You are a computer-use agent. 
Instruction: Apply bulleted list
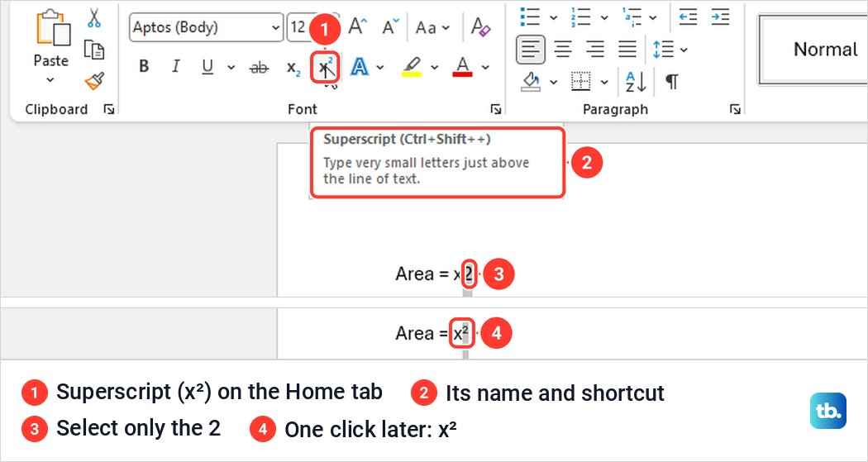click(531, 17)
